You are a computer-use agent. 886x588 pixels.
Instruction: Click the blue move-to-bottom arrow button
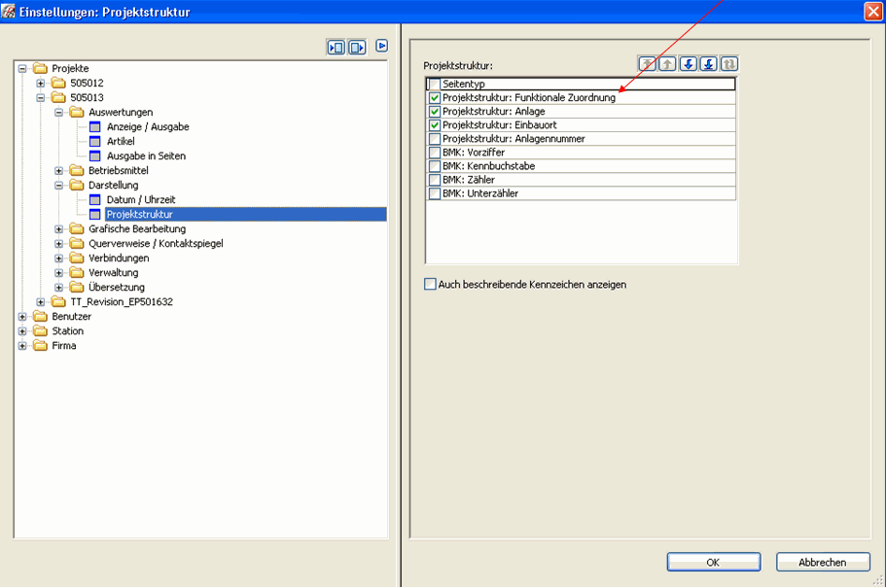(x=709, y=64)
